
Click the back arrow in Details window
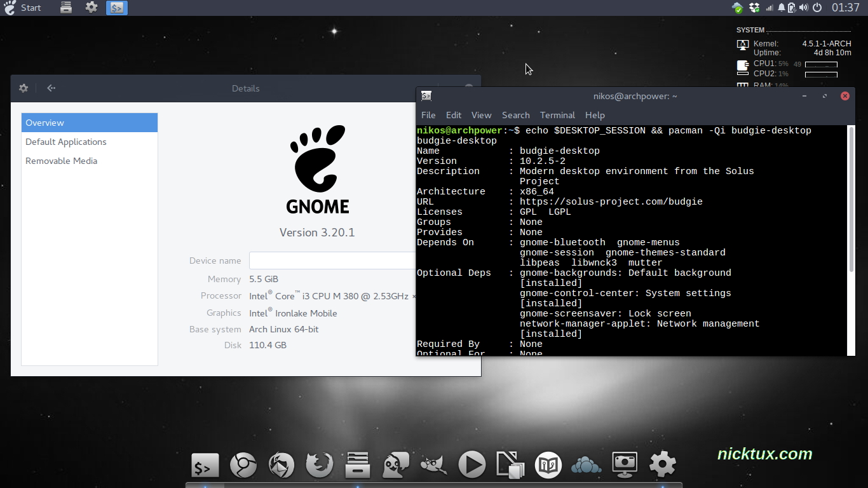pos(51,88)
